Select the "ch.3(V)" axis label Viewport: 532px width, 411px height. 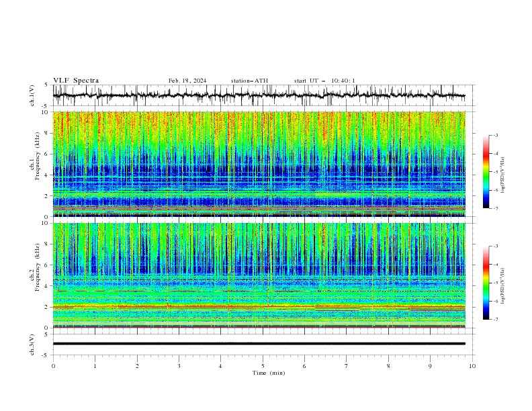click(32, 345)
